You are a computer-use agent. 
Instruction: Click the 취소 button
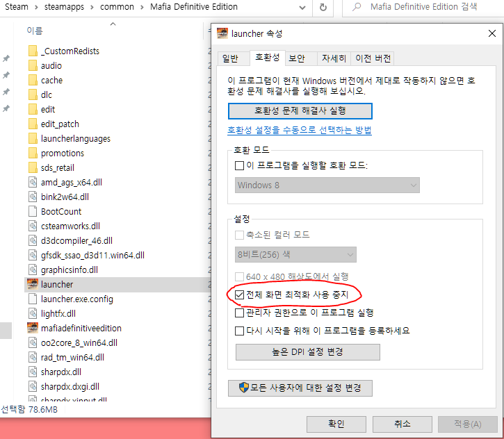point(402,424)
